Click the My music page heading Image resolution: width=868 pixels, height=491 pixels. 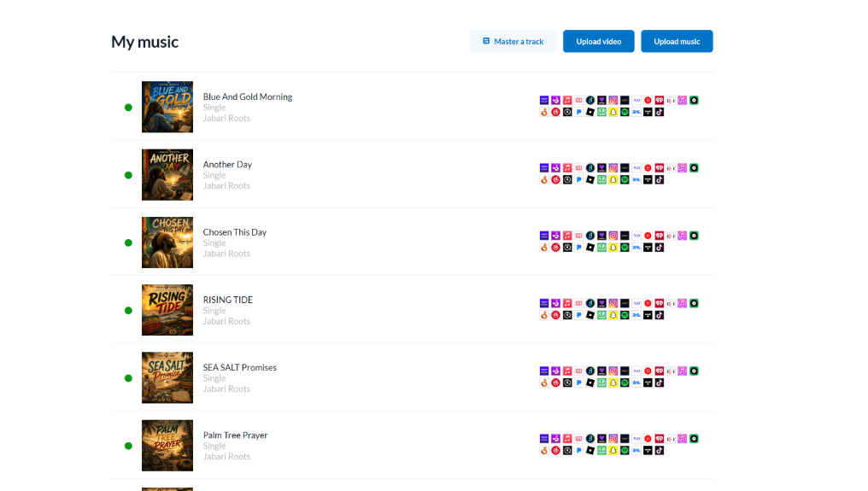[145, 42]
